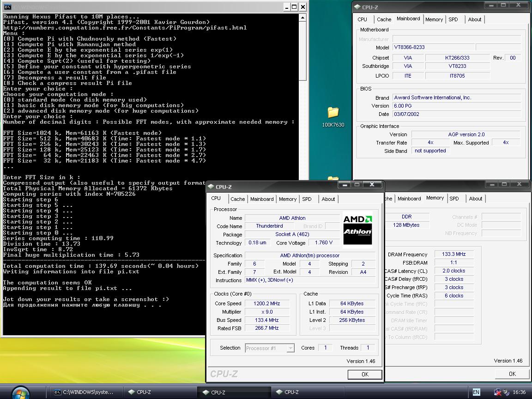Open the Processor #1 selection dropdown
This screenshot has height=399, width=532.
[x=290, y=348]
